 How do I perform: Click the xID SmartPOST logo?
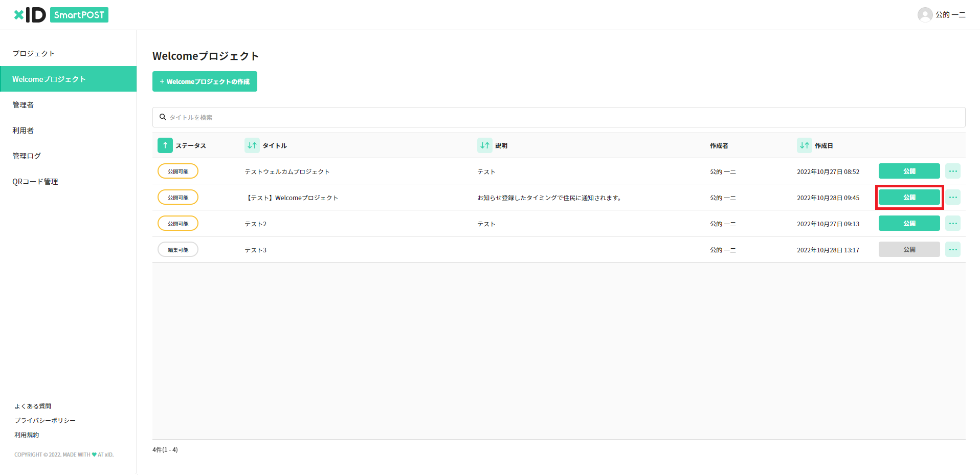coord(61,15)
